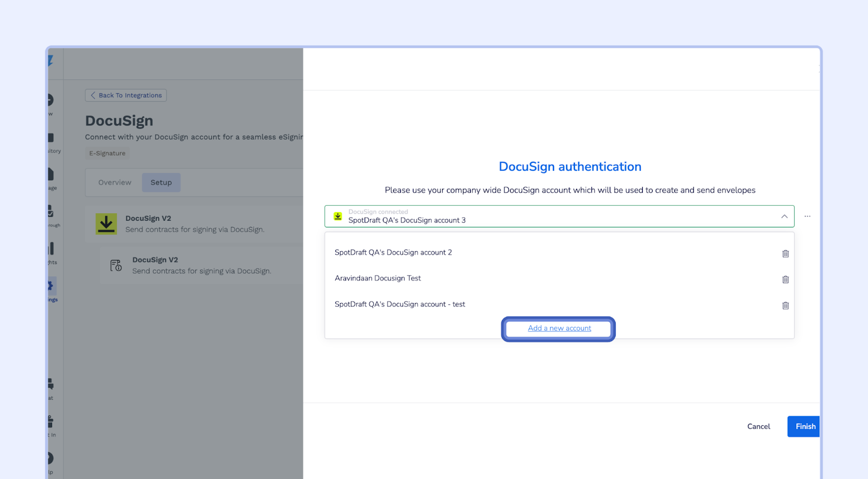Click the DocuSign logo in the connected account field
Screen dimensions: 868x479
tap(338, 216)
